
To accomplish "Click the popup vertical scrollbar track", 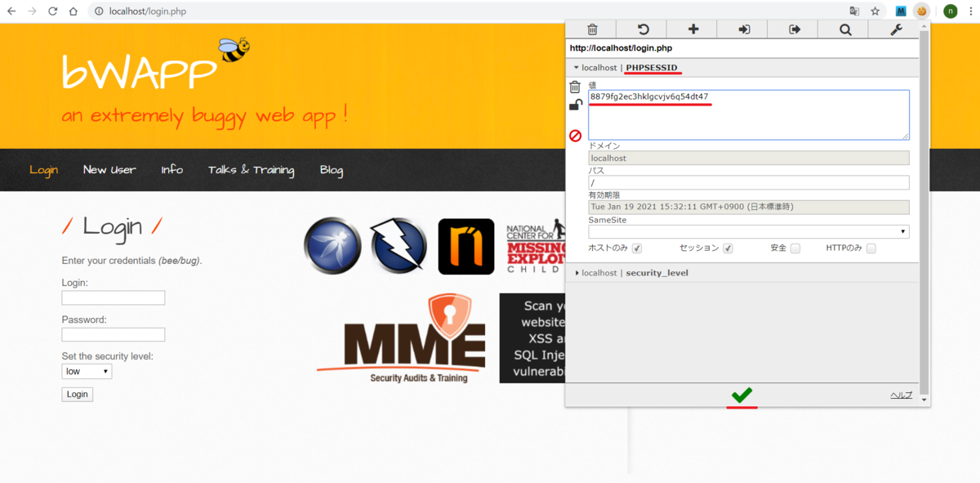I will point(924,212).
